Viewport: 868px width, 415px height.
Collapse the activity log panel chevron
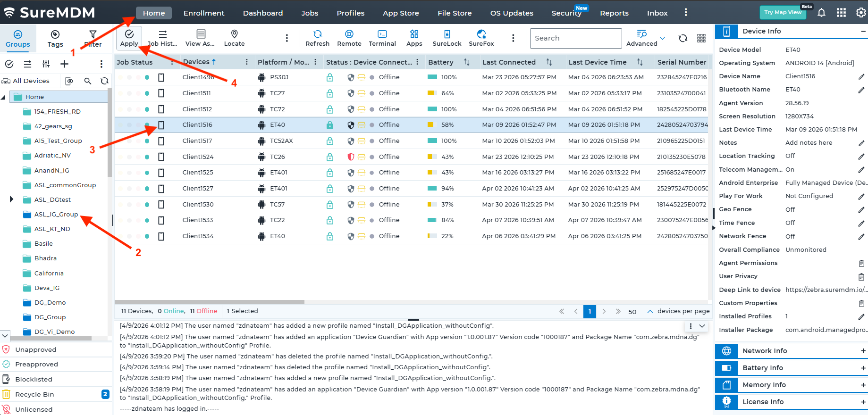[702, 326]
